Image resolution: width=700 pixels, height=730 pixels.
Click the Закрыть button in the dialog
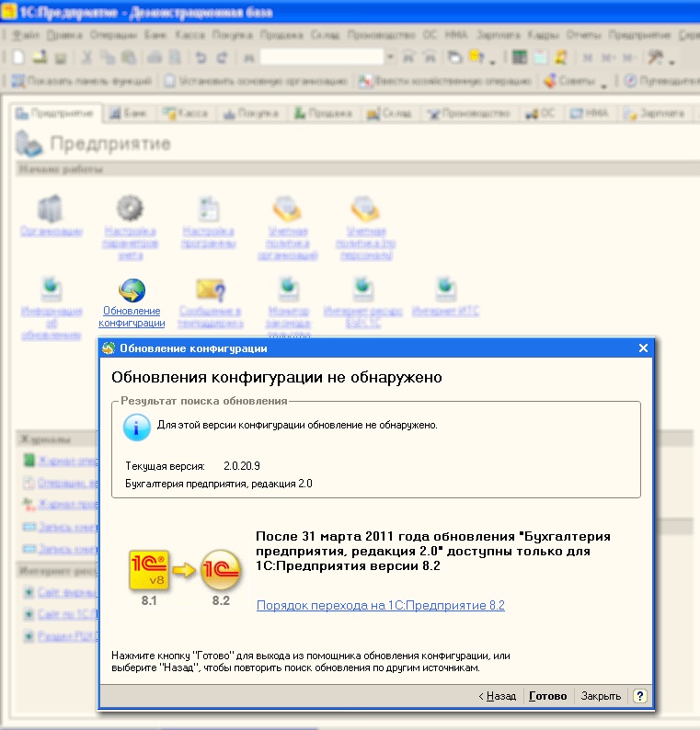[601, 696]
